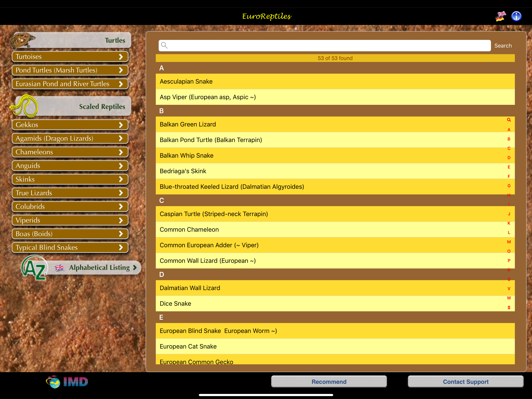The height and width of the screenshot is (399, 532).
Task: Open Caspian Turtle entry
Action: 335,214
